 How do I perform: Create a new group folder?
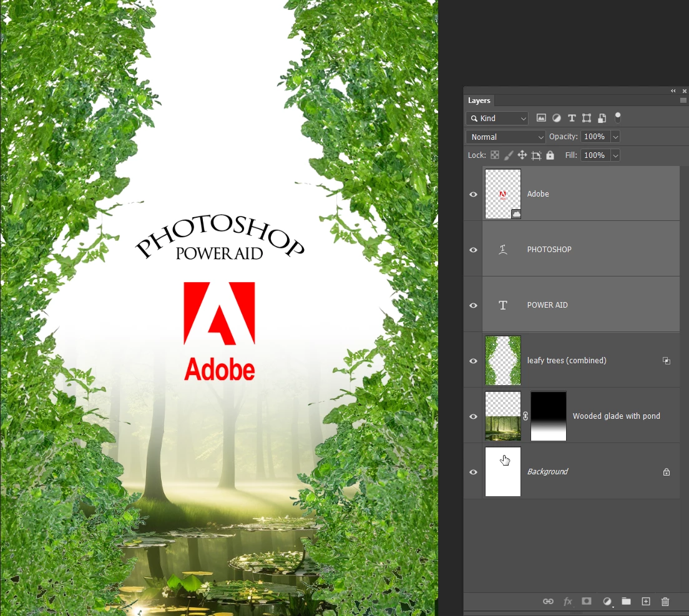pyautogui.click(x=626, y=601)
